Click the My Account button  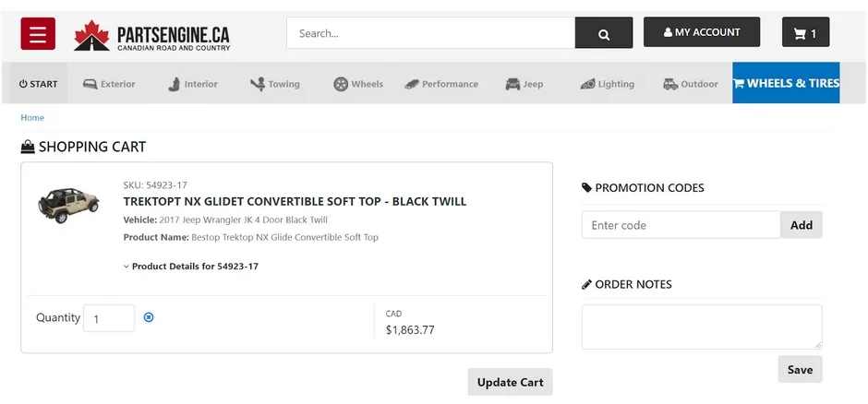[x=702, y=32]
